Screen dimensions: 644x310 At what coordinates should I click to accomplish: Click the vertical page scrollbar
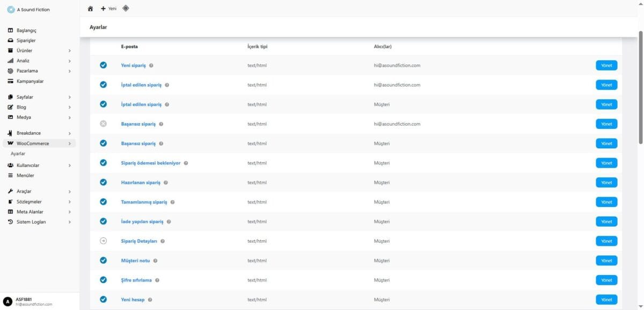point(640,86)
